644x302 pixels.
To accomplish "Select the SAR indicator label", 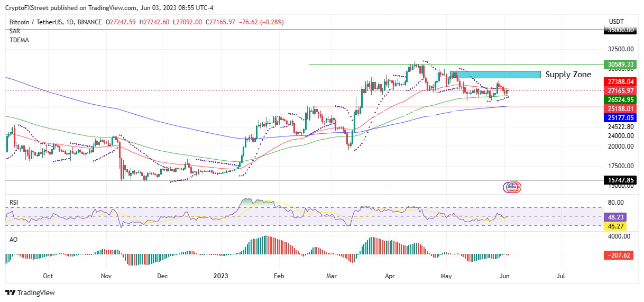I will [x=14, y=31].
